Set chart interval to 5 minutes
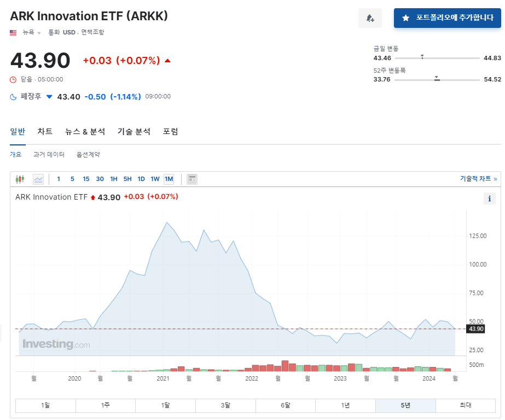This screenshot has width=505, height=420. [72, 179]
